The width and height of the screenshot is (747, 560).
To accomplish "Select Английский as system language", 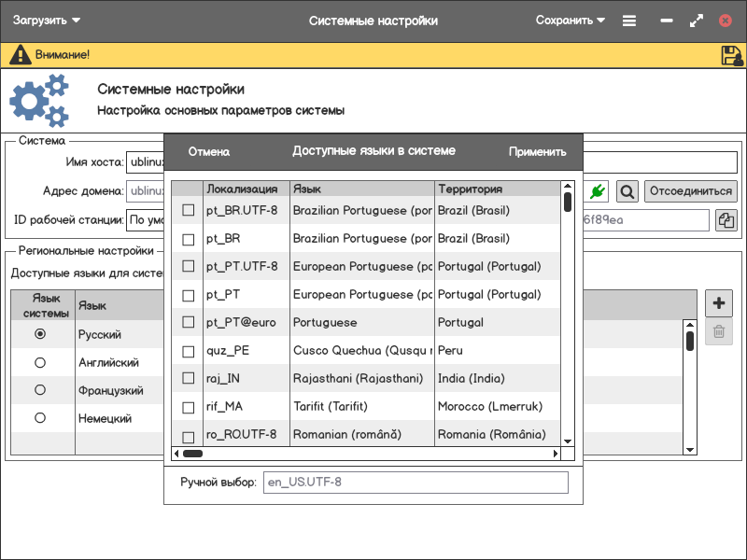I will click(x=40, y=362).
